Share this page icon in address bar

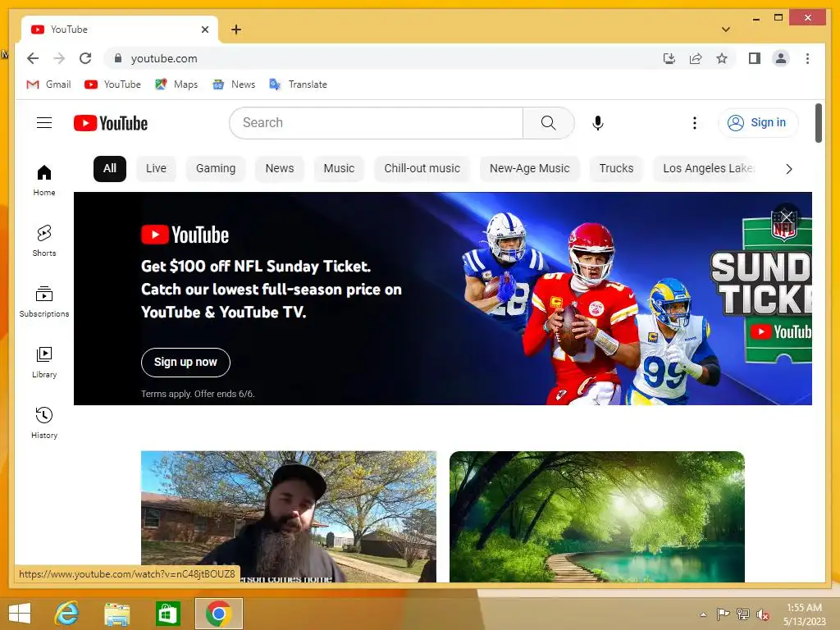[x=696, y=58]
